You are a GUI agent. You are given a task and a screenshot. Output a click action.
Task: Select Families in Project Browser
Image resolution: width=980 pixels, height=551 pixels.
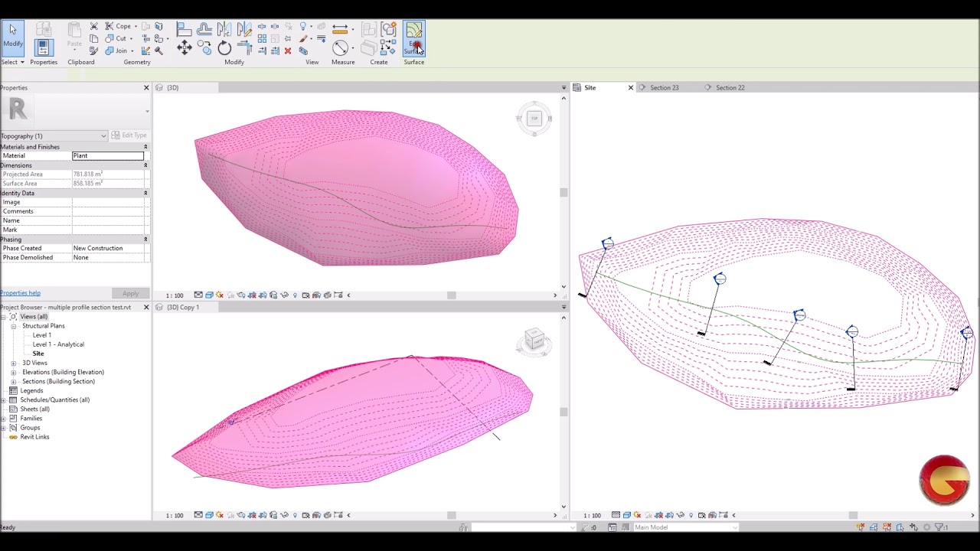tap(31, 418)
